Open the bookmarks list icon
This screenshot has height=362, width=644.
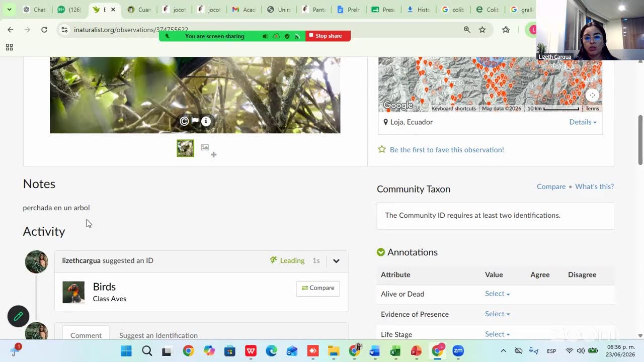[x=506, y=30]
